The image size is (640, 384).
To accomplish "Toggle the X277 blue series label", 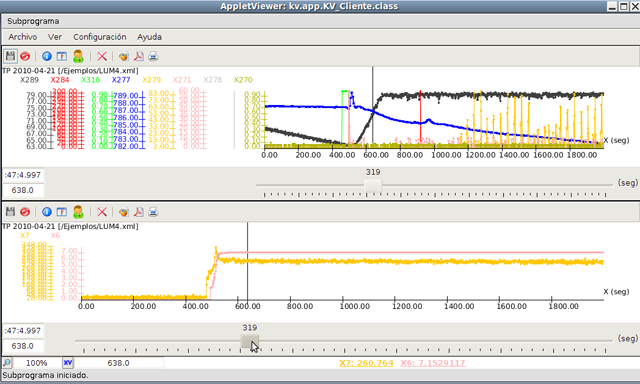I will point(121,80).
